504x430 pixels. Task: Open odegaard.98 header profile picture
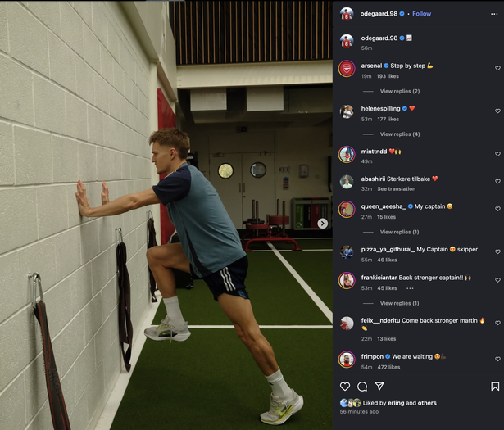(x=347, y=14)
